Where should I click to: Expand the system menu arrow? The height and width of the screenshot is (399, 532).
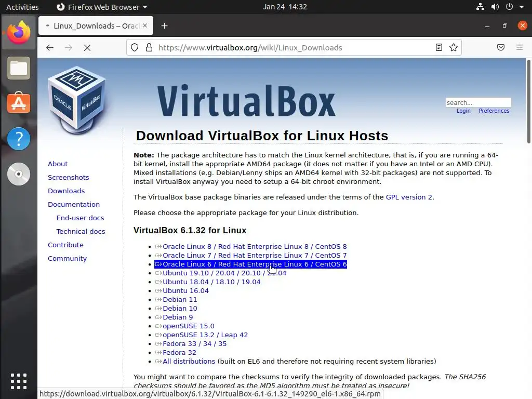pos(522,7)
